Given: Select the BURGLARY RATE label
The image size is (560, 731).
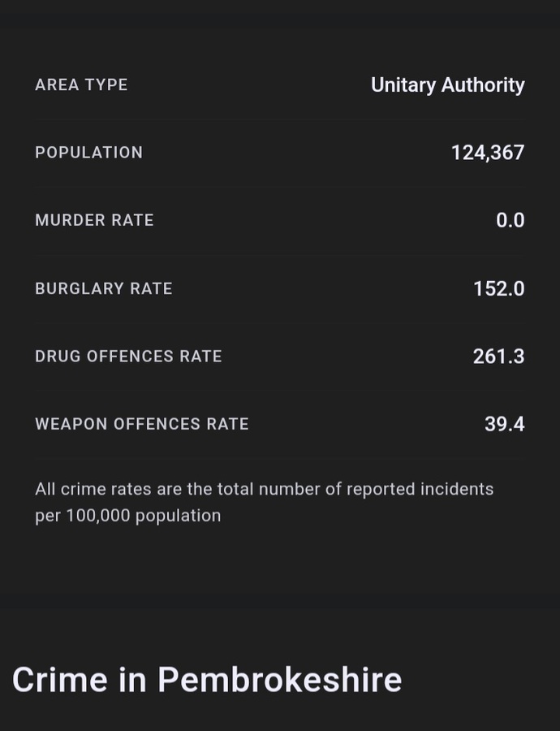Looking at the screenshot, I should click(103, 288).
